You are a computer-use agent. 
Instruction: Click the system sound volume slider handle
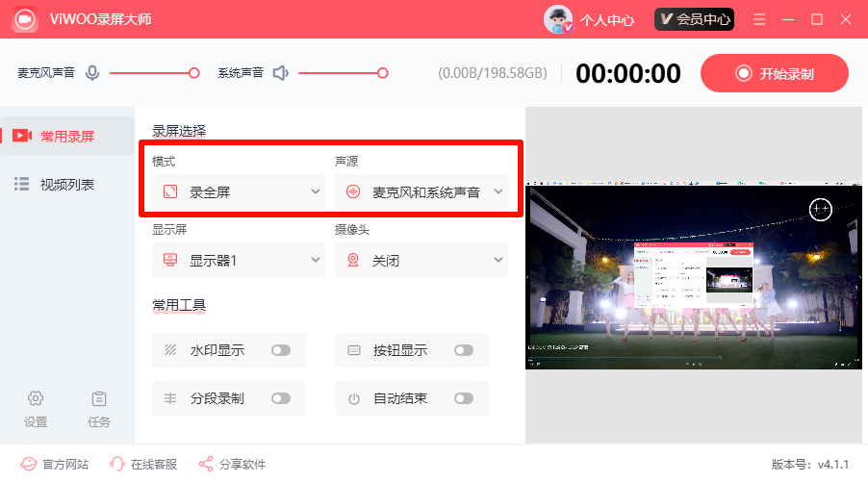(383, 73)
